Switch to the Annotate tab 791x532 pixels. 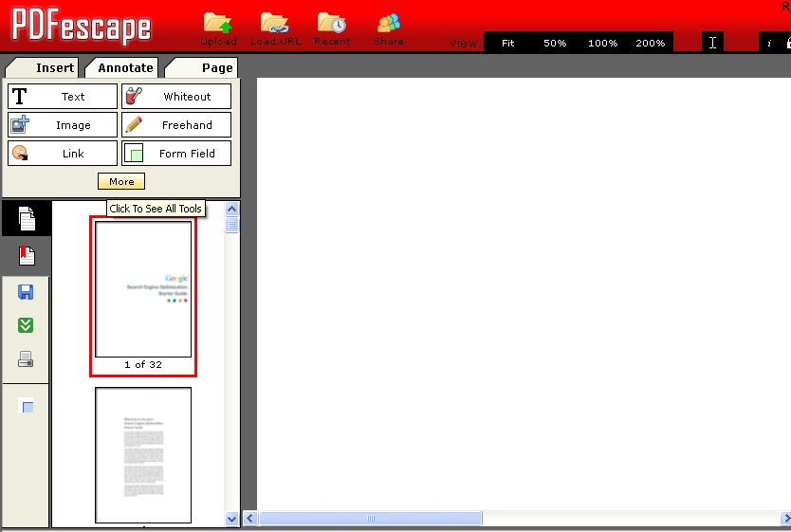click(x=122, y=67)
